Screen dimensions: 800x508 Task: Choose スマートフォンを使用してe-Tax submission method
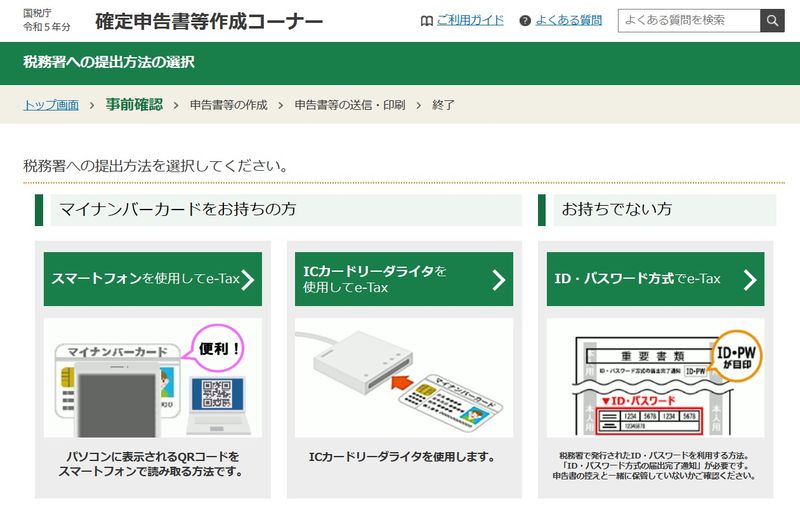153,279
